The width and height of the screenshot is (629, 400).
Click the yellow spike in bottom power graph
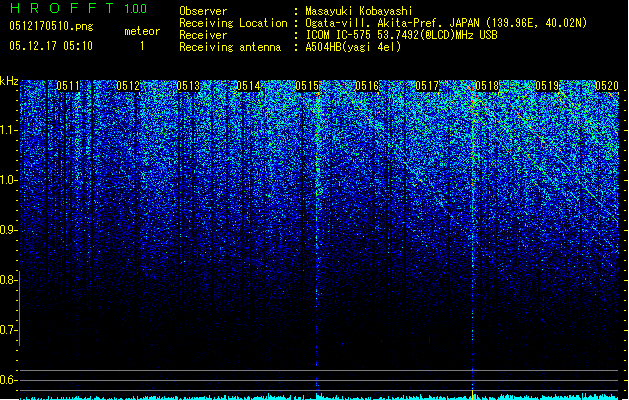[473, 393]
